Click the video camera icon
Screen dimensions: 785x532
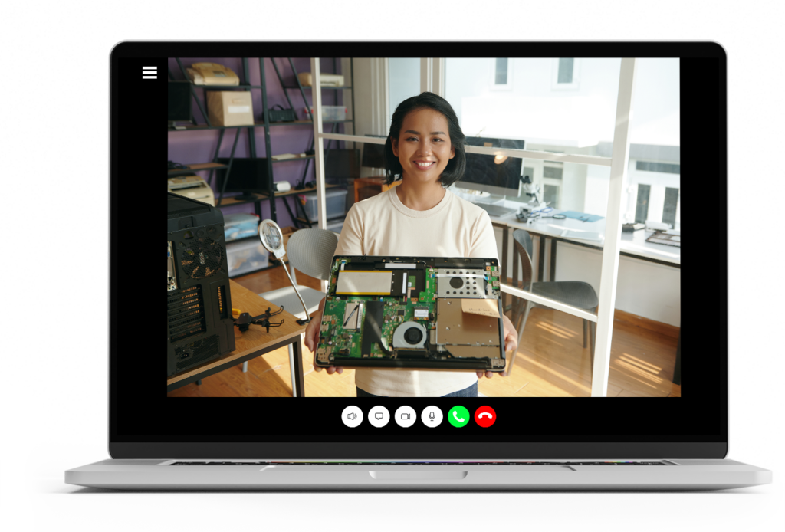click(x=406, y=416)
